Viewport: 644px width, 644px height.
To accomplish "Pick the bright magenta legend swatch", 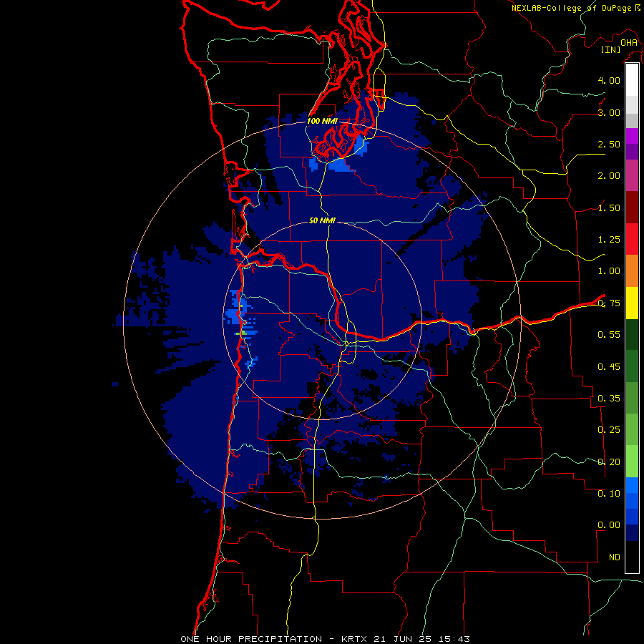I will click(x=632, y=136).
